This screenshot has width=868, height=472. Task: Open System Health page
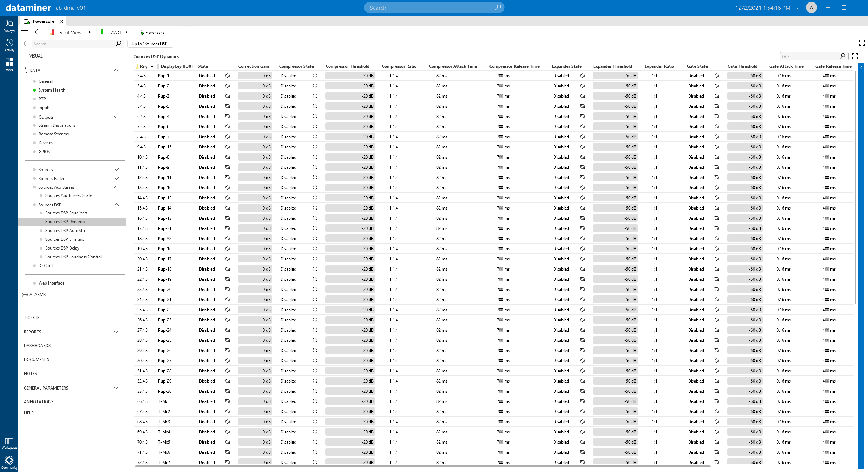(52, 90)
